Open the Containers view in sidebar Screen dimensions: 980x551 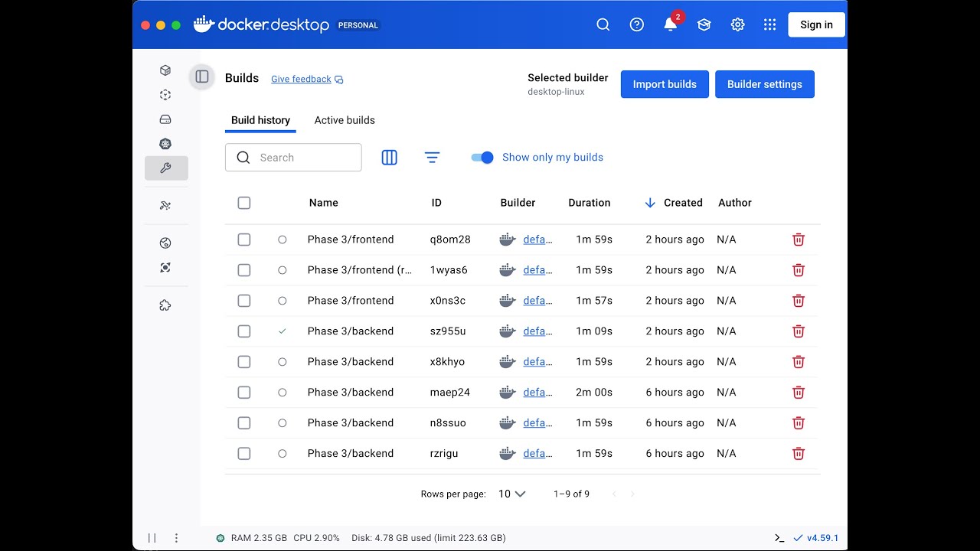[x=165, y=70]
